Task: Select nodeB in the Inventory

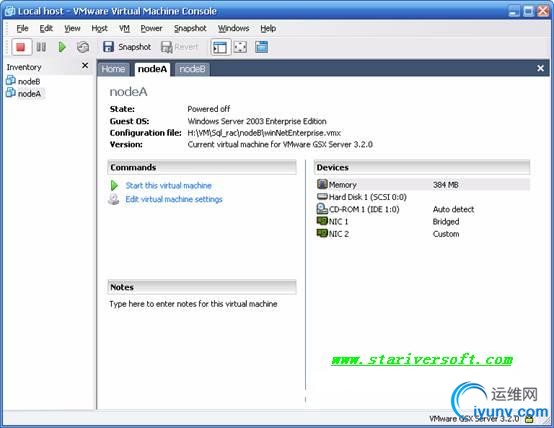Action: 23,81
